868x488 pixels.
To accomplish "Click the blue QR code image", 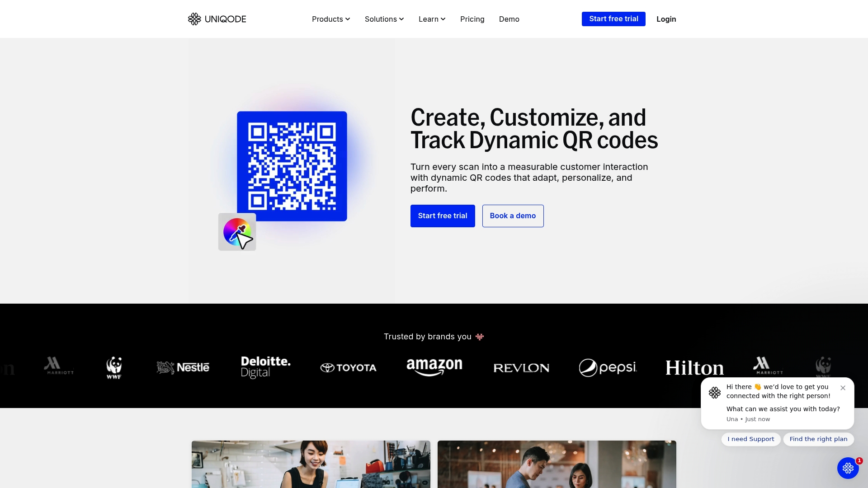I will click(x=292, y=166).
